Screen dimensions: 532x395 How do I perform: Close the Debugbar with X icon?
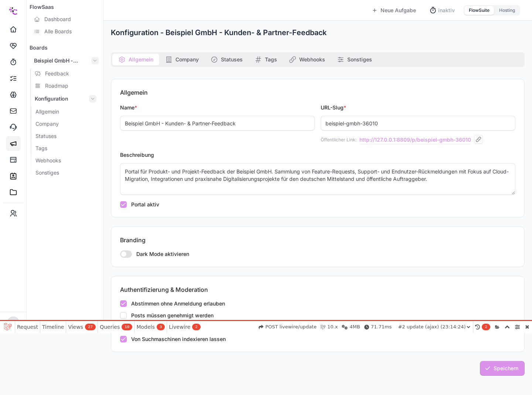coord(527,327)
